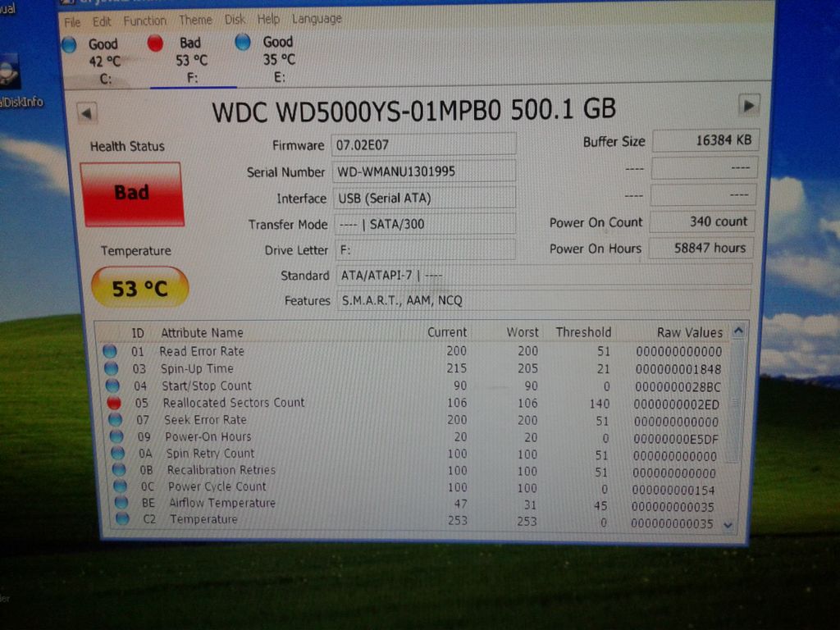Click the blue status icon for Recalibration Retries
The width and height of the screenshot is (840, 630).
click(119, 470)
